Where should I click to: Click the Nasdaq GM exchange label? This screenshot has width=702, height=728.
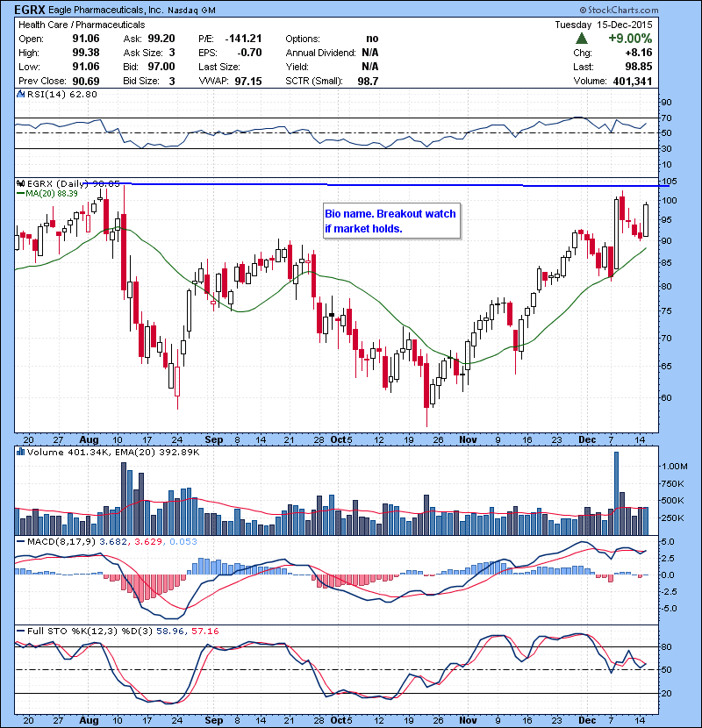[x=191, y=11]
